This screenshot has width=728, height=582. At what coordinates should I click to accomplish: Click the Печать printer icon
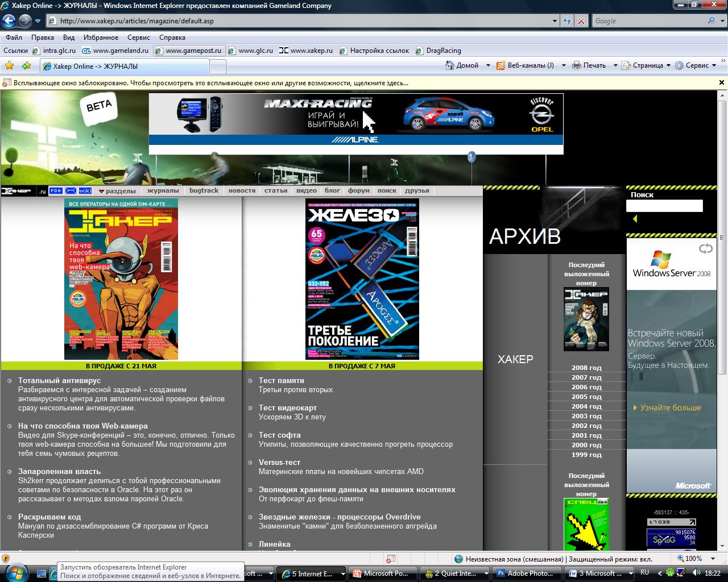577,65
